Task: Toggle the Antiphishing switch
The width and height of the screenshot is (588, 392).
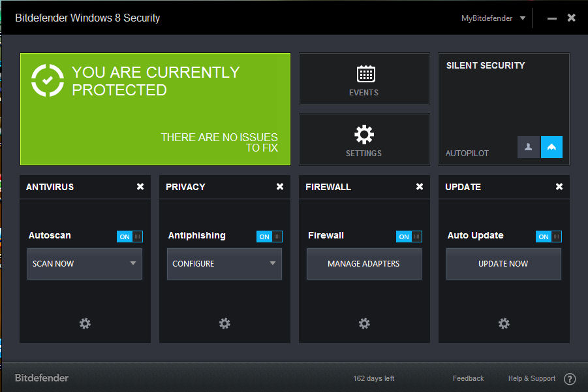Action: click(x=270, y=237)
